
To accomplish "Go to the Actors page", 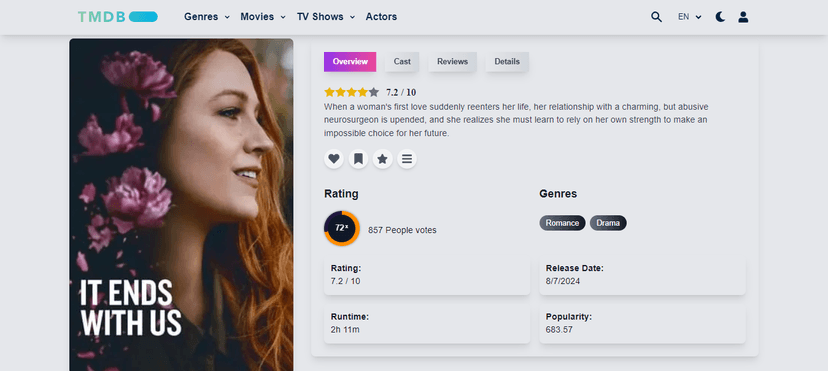I will (381, 17).
